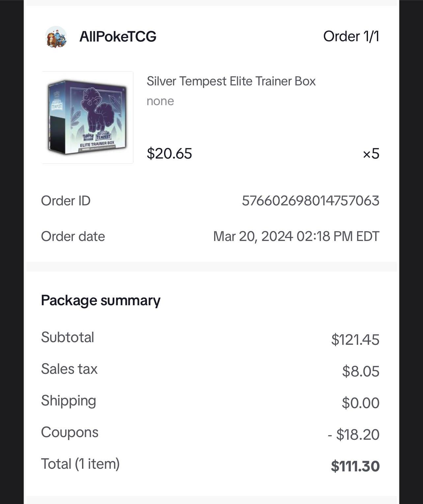The image size is (423, 504).
Task: Tap the ×5 quantity indicator
Action: pos(371,154)
